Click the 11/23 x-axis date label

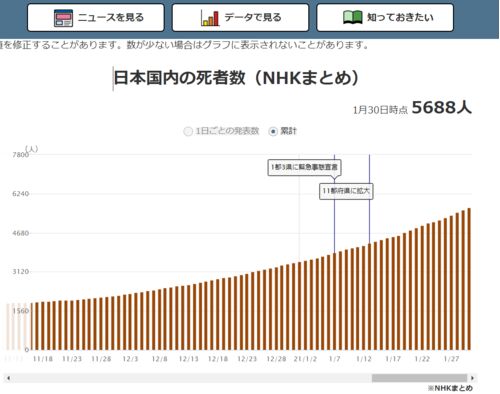[x=72, y=359]
